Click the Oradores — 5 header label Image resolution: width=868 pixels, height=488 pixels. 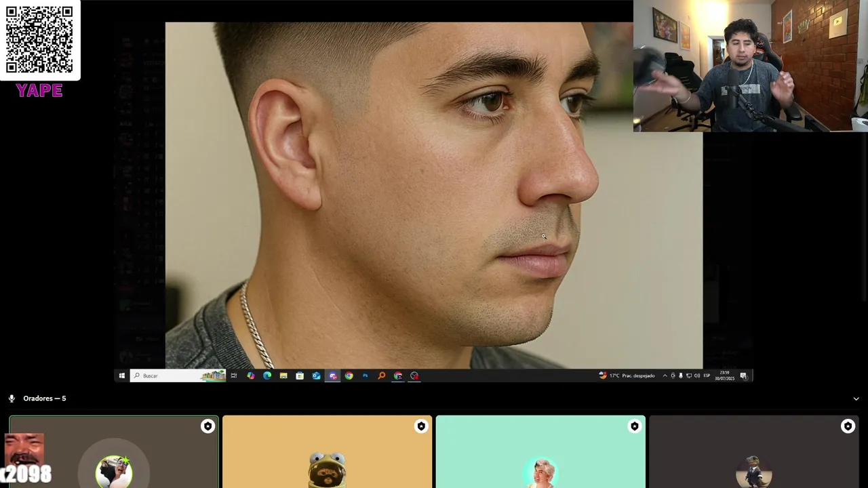(44, 399)
